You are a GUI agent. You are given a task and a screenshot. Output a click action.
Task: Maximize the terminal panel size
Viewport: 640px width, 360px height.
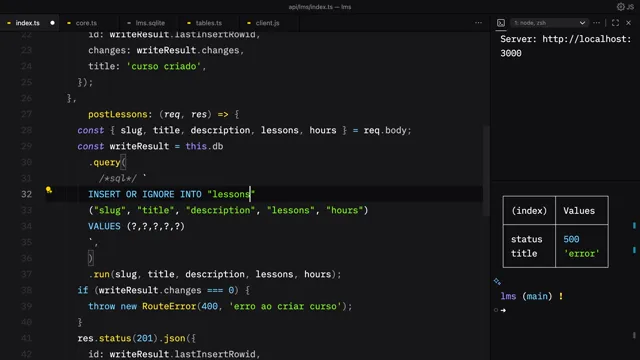point(615,23)
